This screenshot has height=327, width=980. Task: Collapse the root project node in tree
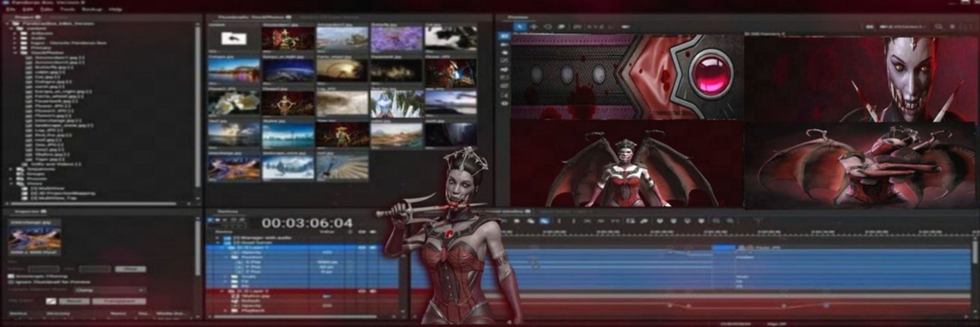coord(8,24)
